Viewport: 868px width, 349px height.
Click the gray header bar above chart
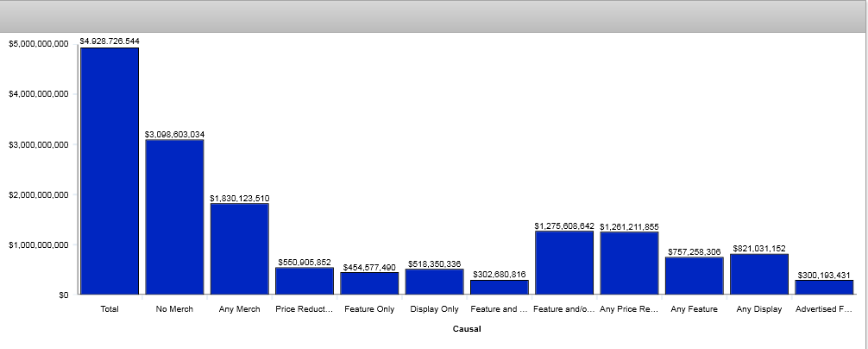click(434, 16)
